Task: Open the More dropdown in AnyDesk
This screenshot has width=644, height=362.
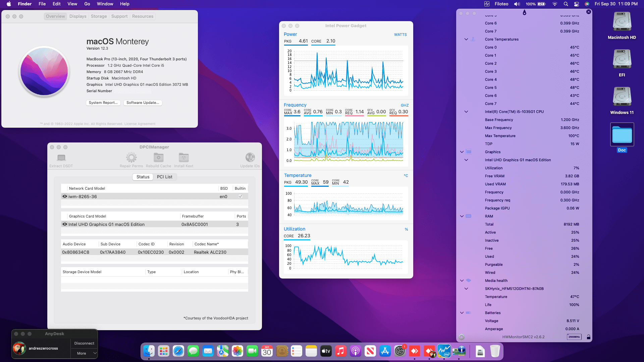Action: (85, 353)
